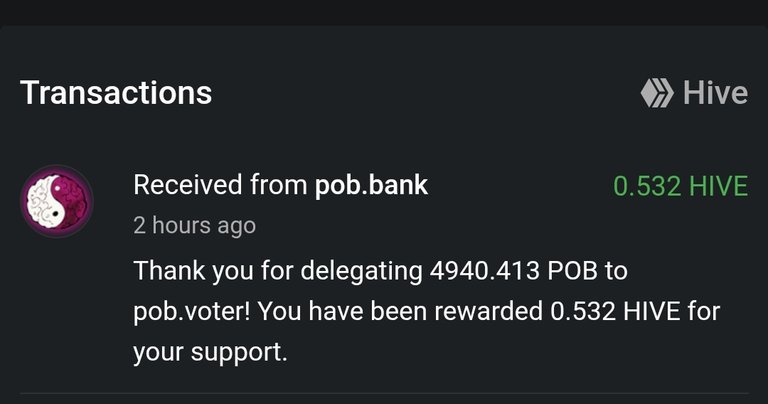Screen dimensions: 768x404
Task: Click the dark top header bar
Action: coord(384,12)
